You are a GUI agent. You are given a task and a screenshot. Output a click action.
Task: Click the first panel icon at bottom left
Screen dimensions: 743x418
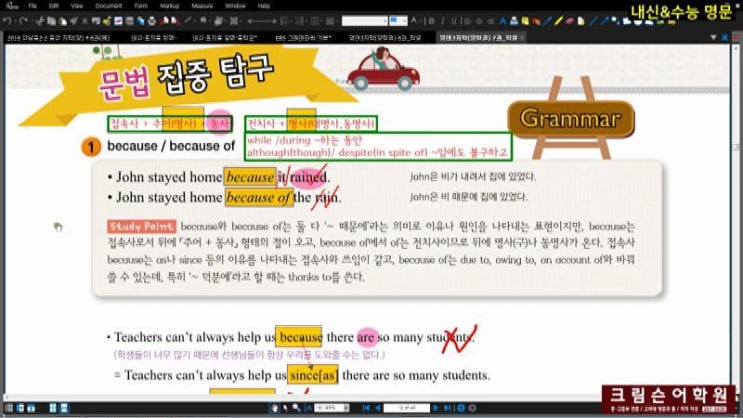[9, 408]
